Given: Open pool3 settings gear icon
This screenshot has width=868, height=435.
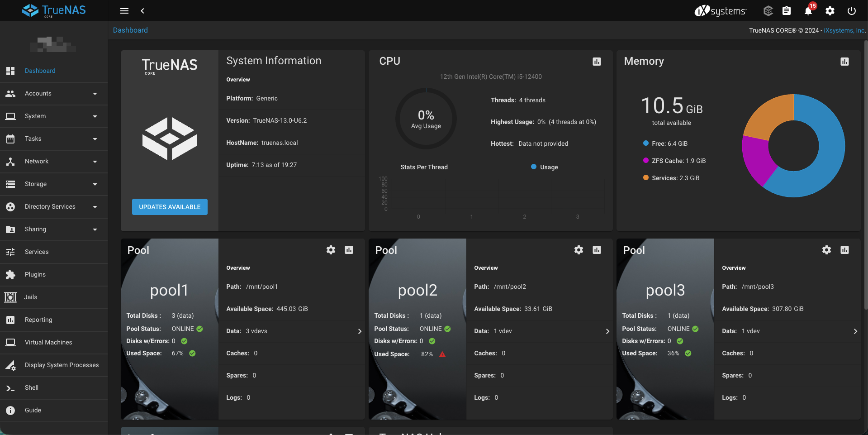Looking at the screenshot, I should pos(826,250).
